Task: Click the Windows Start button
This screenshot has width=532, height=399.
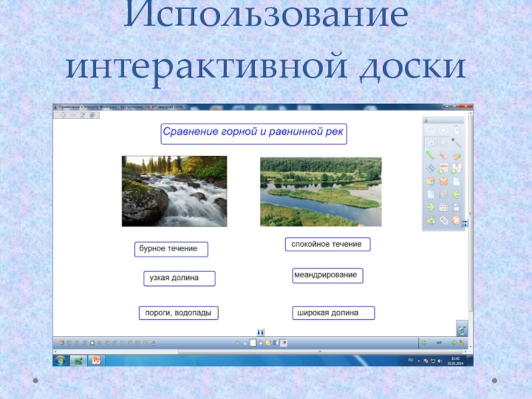Action: click(61, 360)
